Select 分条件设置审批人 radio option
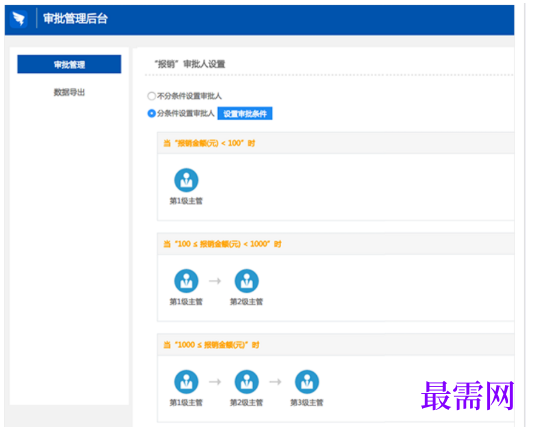Image resolution: width=533 pixels, height=427 pixels. 152,113
